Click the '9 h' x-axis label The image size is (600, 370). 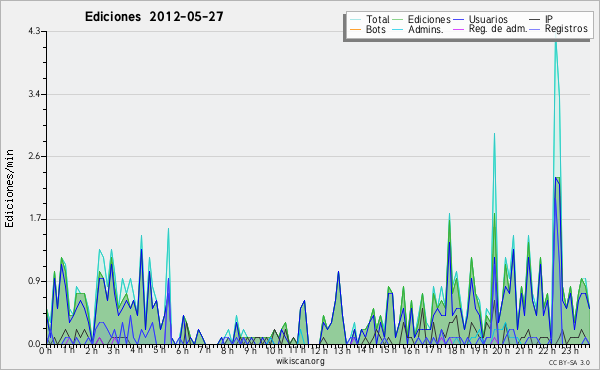[x=250, y=350]
